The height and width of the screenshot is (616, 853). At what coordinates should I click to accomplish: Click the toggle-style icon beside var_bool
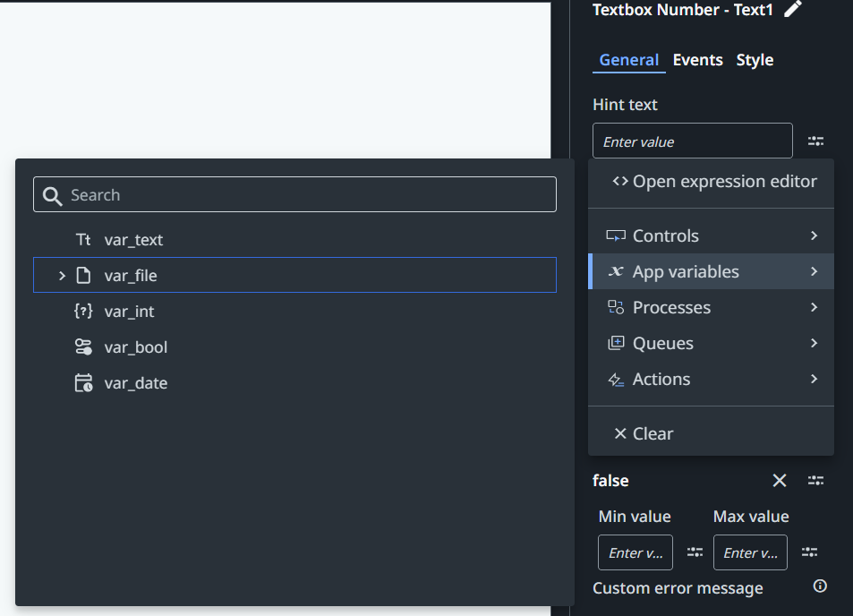pos(82,346)
